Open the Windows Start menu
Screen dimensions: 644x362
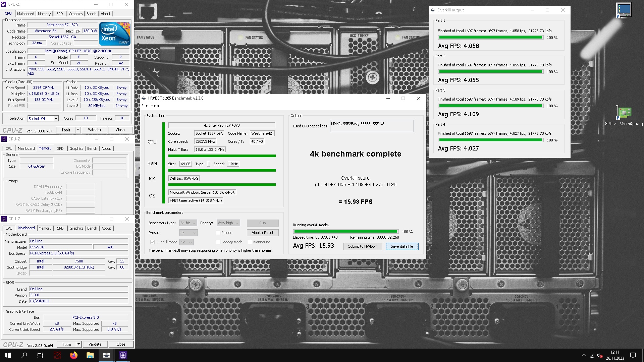8,355
